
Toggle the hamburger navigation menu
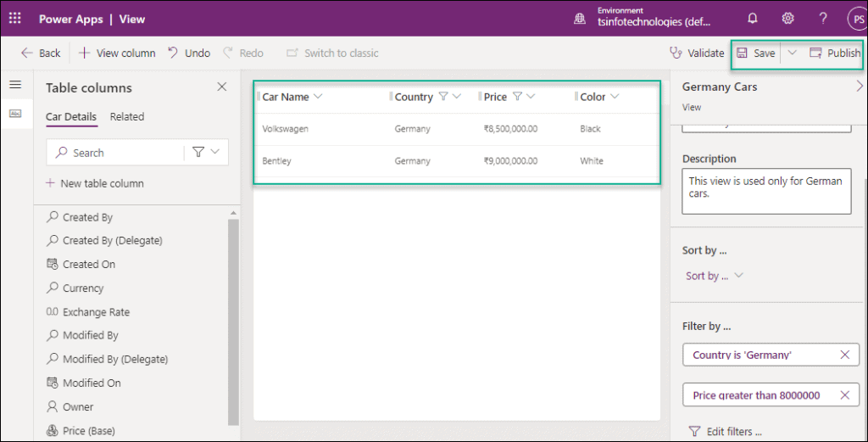[15, 85]
